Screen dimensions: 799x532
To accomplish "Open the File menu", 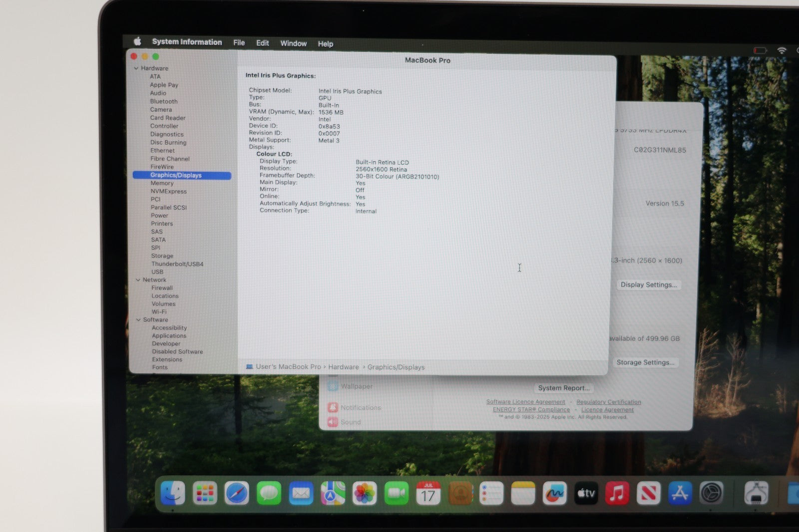I will (x=239, y=43).
